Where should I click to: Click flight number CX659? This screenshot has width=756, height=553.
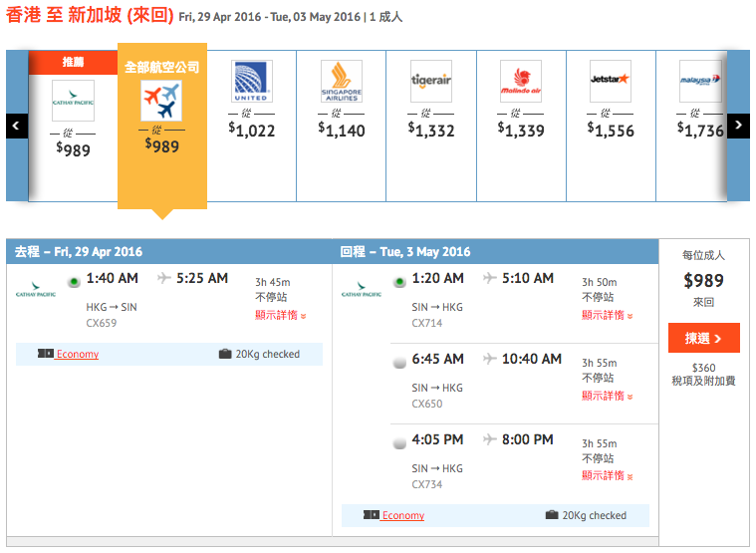102,323
